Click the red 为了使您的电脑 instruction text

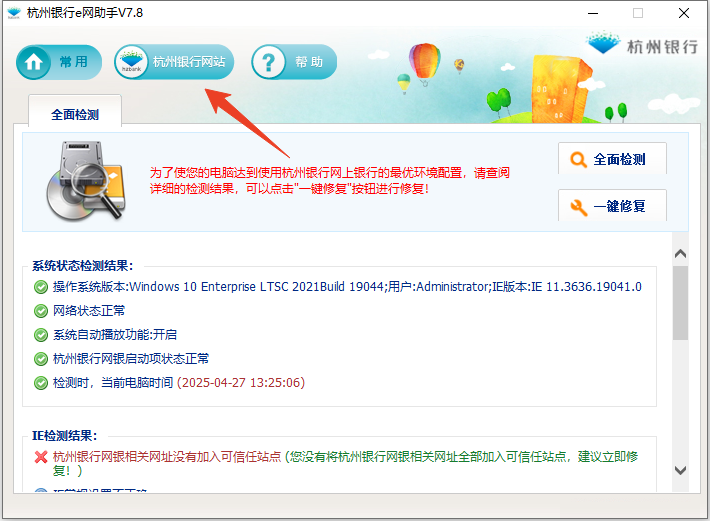(330, 181)
